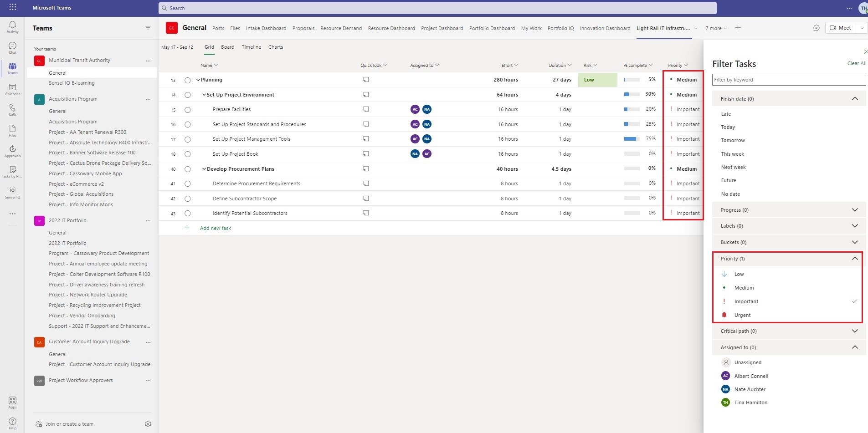Mark Set Up Project Environment complete

187,95
